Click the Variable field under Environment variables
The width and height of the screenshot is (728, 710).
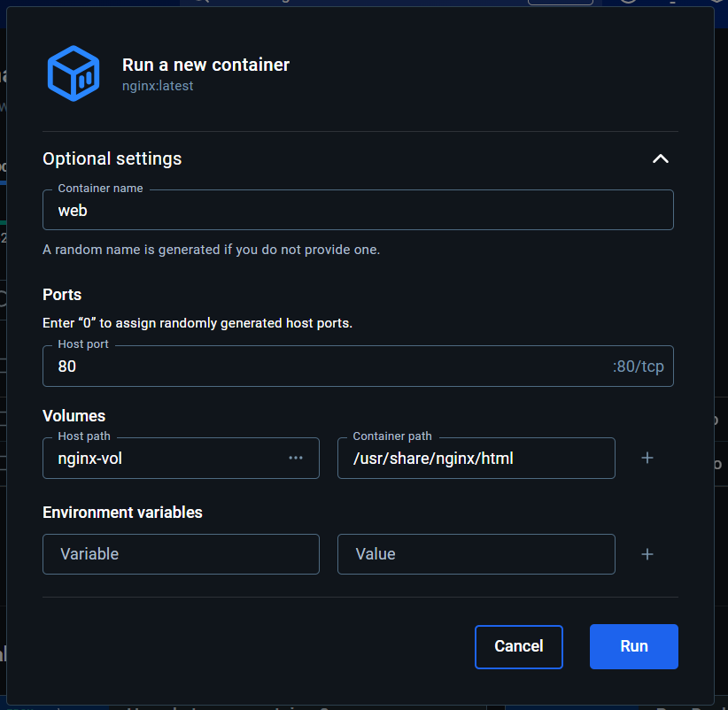pos(181,554)
